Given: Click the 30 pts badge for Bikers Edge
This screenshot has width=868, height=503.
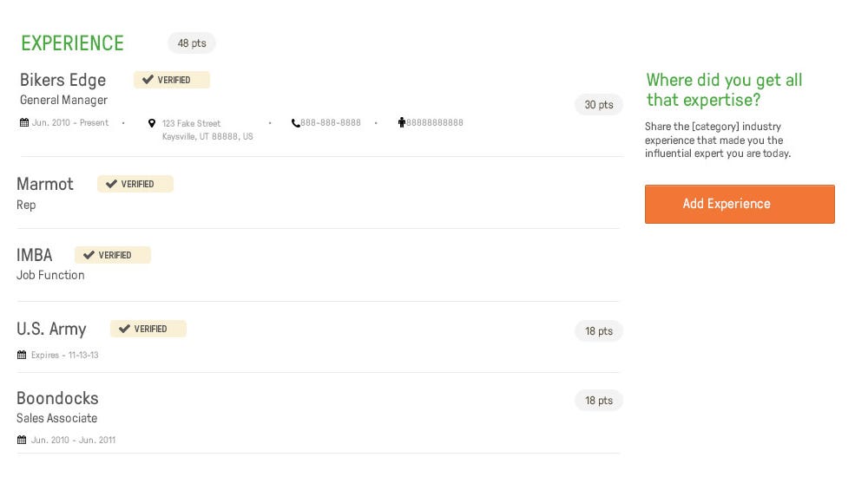Looking at the screenshot, I should pos(599,105).
